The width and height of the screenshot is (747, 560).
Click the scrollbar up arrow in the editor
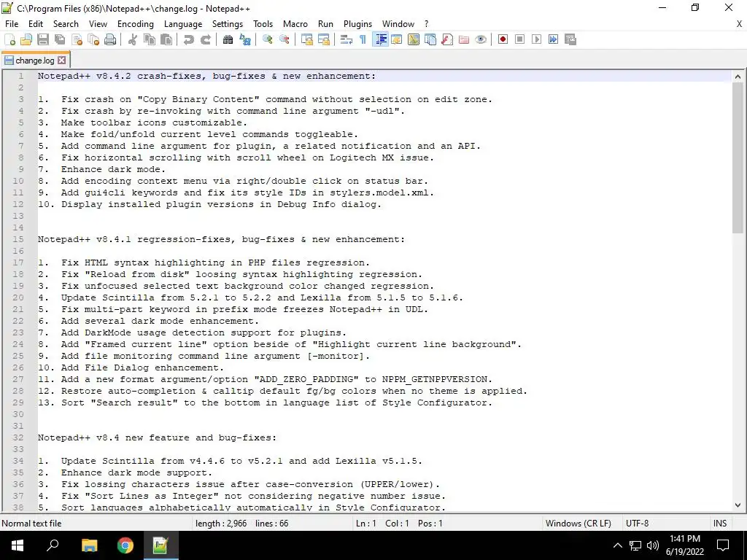pyautogui.click(x=738, y=77)
